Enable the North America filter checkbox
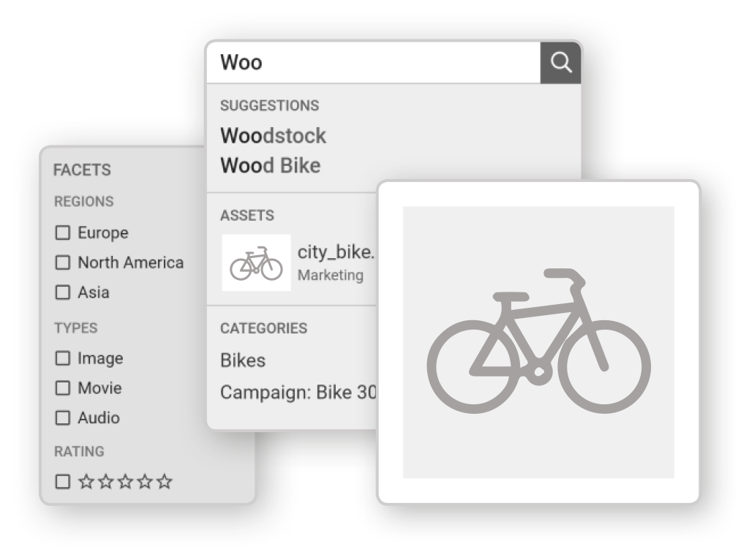749x560 pixels. click(x=63, y=262)
